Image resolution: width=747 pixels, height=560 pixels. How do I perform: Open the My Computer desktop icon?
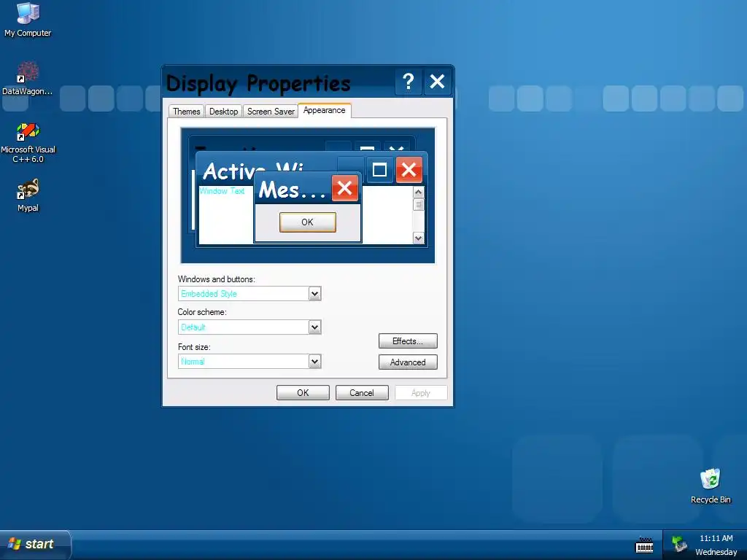pos(28,19)
